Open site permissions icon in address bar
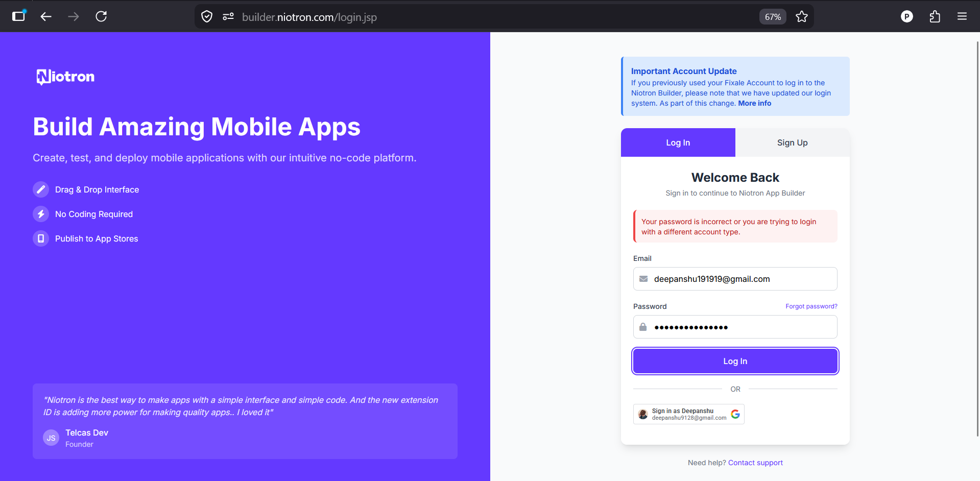The image size is (980, 481). click(x=228, y=17)
